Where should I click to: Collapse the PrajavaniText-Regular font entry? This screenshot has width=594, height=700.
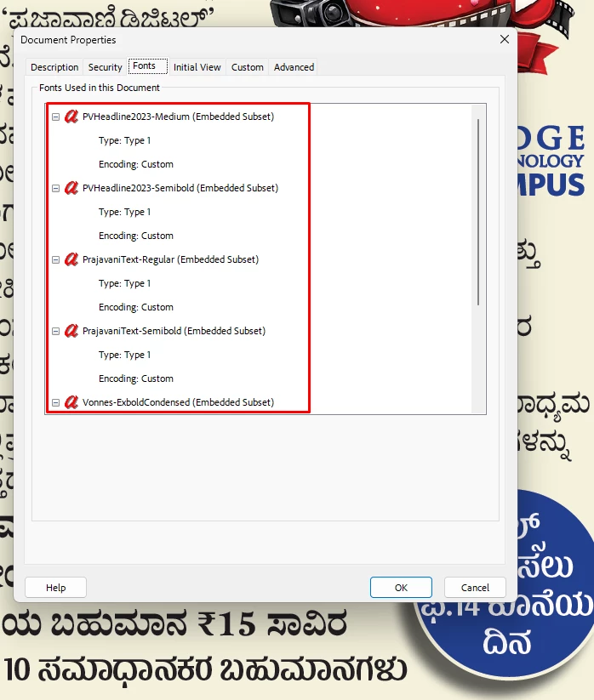(x=56, y=259)
